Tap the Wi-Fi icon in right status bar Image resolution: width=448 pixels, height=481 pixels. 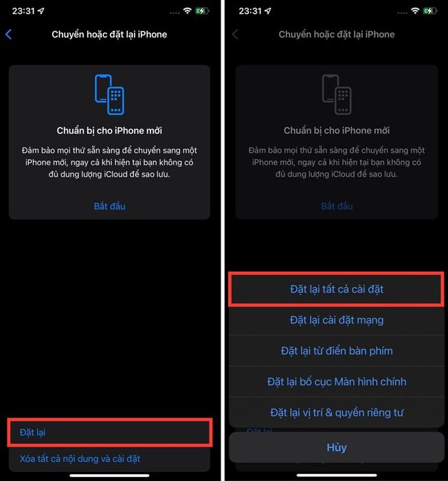click(415, 11)
